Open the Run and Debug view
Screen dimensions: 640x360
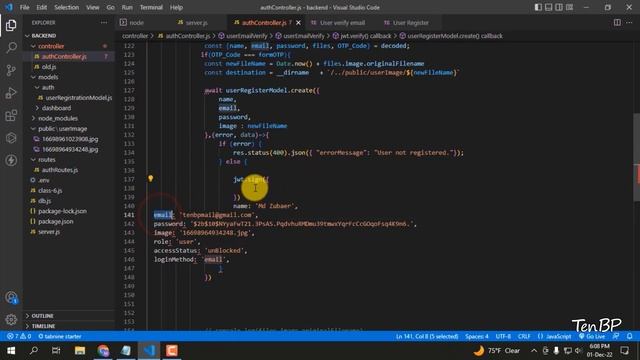11,93
